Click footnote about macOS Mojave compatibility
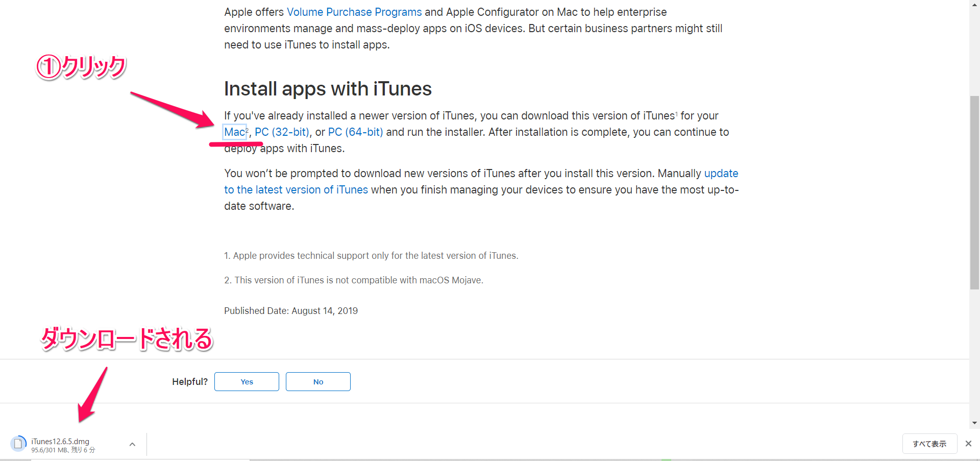The image size is (980, 461). (x=354, y=280)
